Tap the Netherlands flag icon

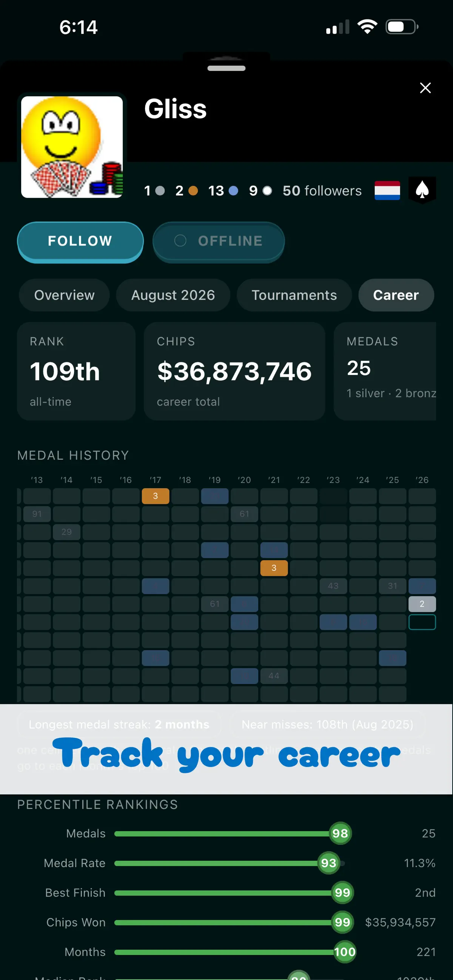(387, 190)
